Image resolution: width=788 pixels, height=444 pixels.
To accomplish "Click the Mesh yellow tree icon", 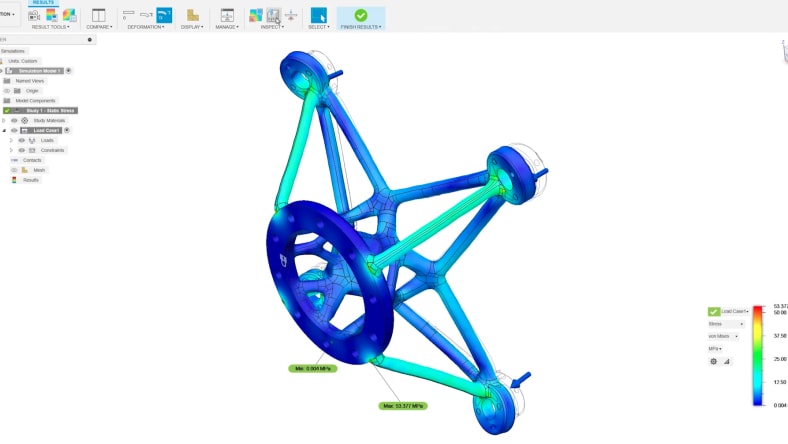I will click(24, 170).
